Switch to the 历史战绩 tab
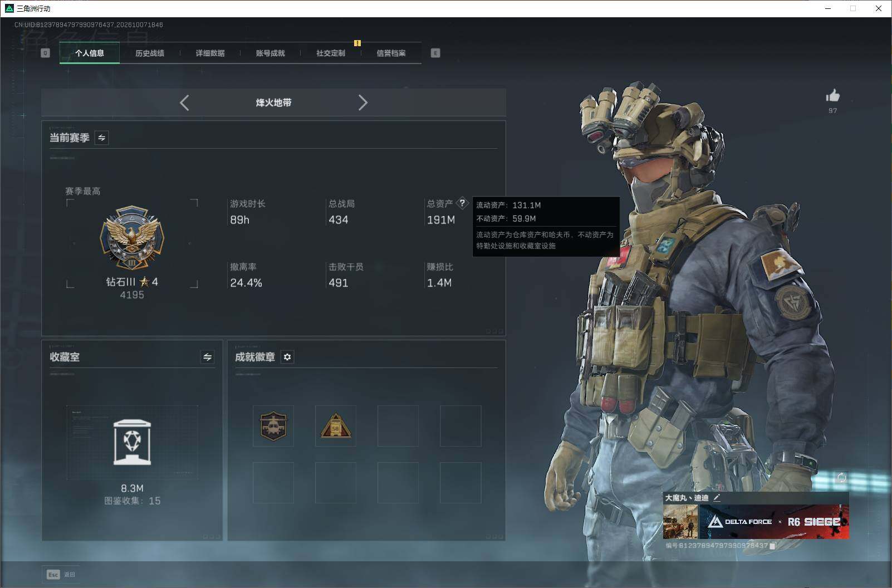Viewport: 892px width, 588px height. (150, 53)
